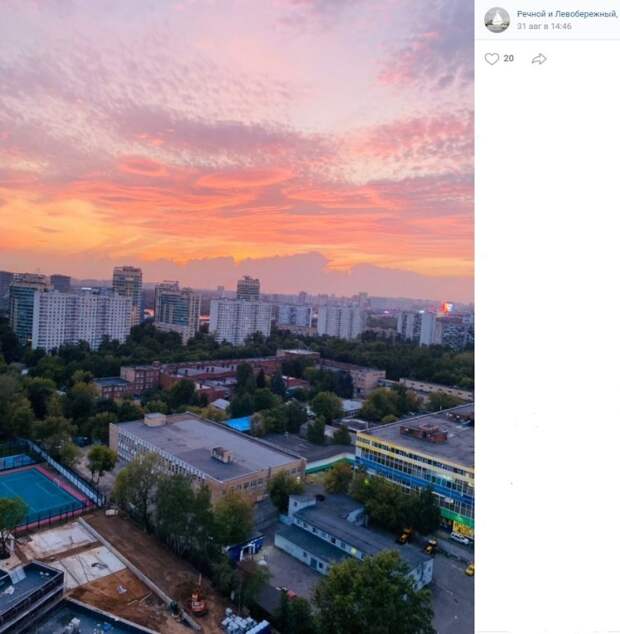Toggle the heart to like this post
The height and width of the screenshot is (634, 620).
492,59
